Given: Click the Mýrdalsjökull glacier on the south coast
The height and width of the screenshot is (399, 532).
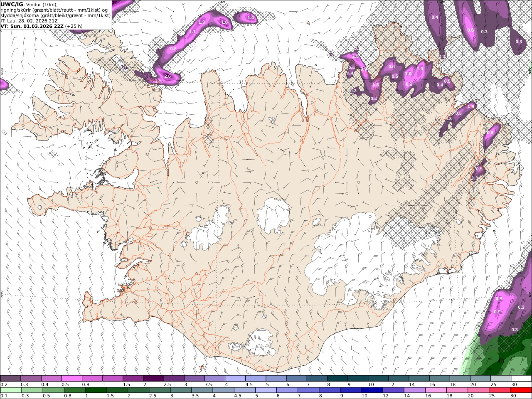Looking at the screenshot, I should click(x=260, y=344).
